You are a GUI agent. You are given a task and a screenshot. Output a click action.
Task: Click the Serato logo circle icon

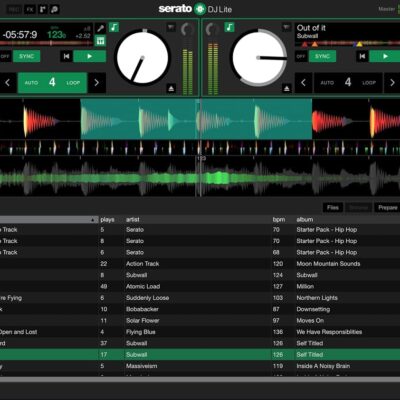coord(200,9)
